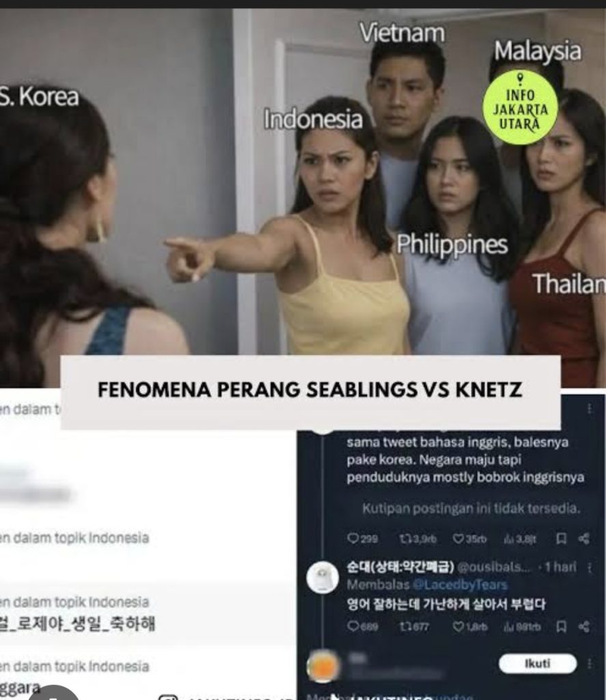Open more options beside the 1 hari timestamp
This screenshot has height=700, width=606.
click(x=590, y=567)
